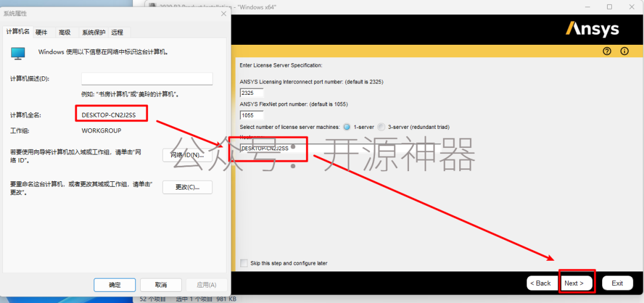This screenshot has width=644, height=303.
Task: Switch to the 远程 tab
Action: click(117, 32)
